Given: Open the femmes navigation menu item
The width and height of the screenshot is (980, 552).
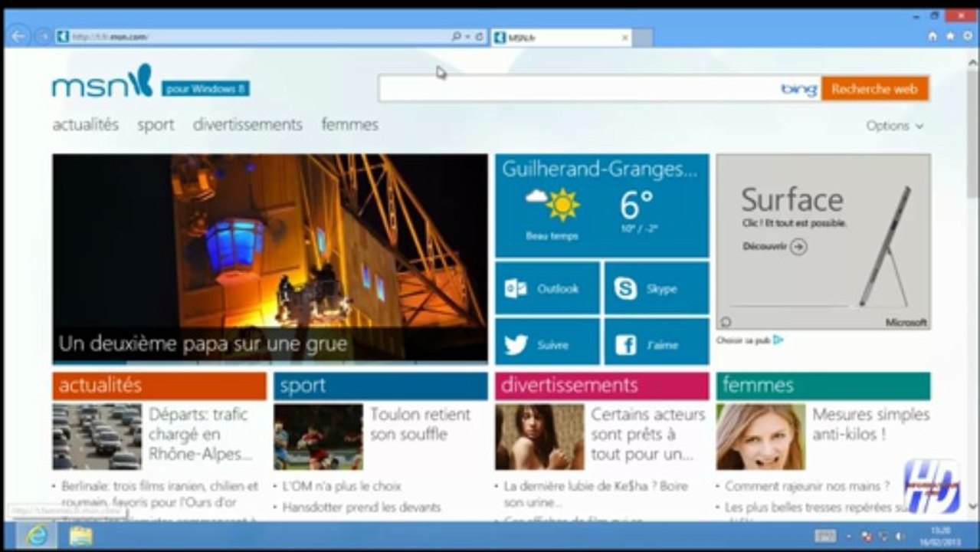Looking at the screenshot, I should pos(349,124).
